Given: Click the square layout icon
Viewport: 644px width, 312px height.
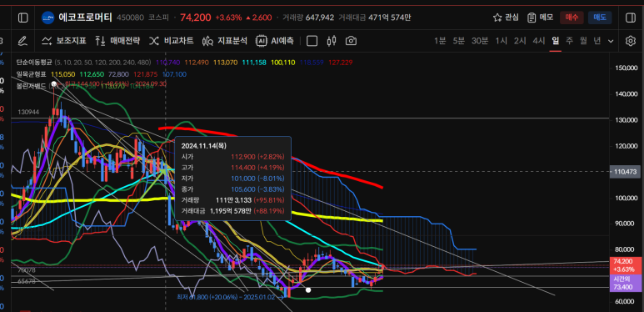Looking at the screenshot, I should pyautogui.click(x=312, y=41).
